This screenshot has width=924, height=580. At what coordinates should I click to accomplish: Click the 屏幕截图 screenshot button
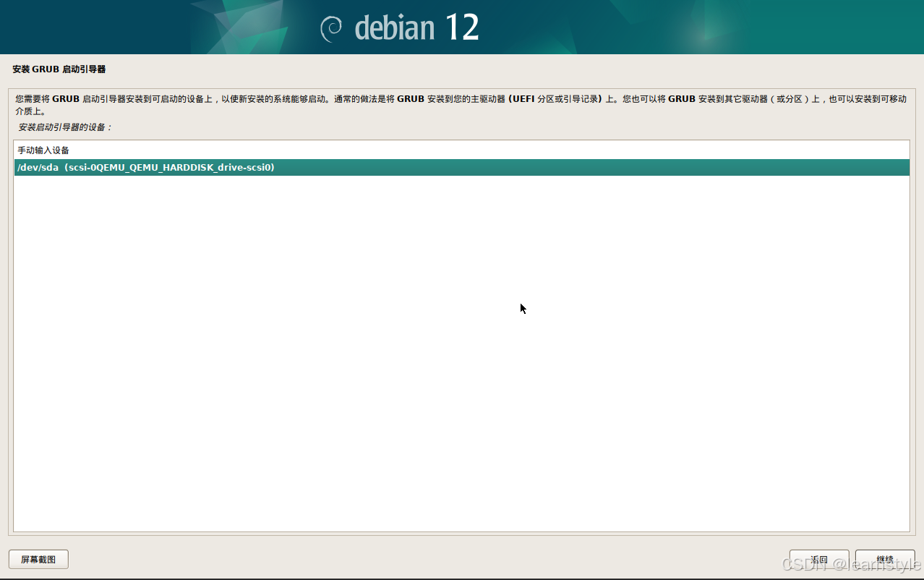38,559
